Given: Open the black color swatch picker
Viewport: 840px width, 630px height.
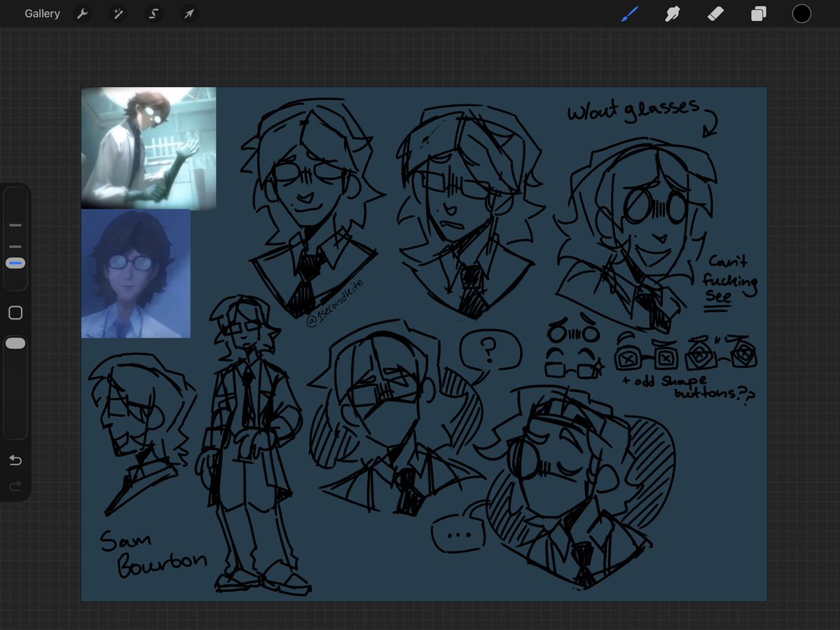Looking at the screenshot, I should tap(801, 13).
